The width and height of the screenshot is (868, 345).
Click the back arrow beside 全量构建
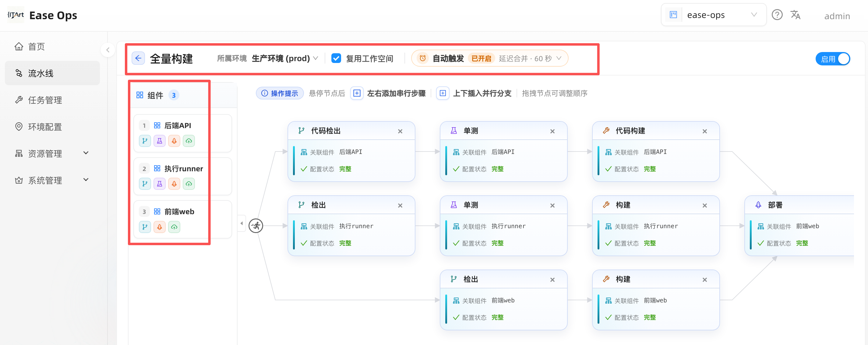point(138,58)
